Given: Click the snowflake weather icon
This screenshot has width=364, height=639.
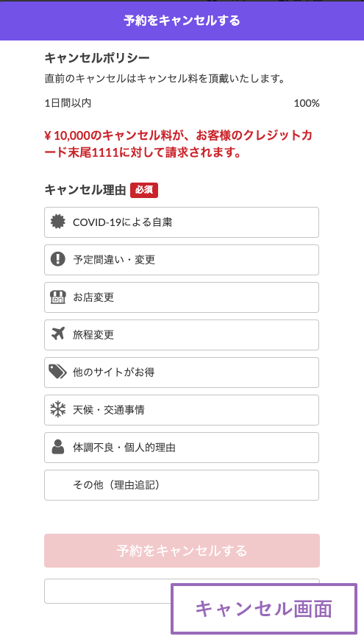Looking at the screenshot, I should point(58,409).
